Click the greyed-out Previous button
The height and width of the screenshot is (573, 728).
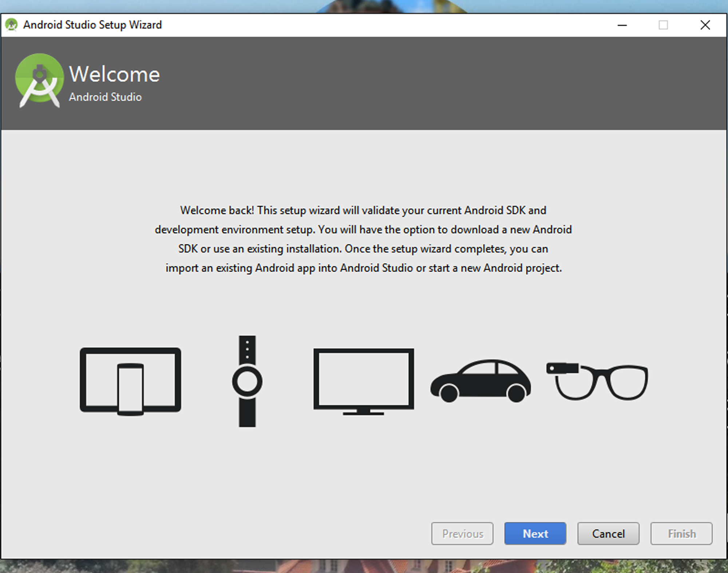(x=462, y=534)
